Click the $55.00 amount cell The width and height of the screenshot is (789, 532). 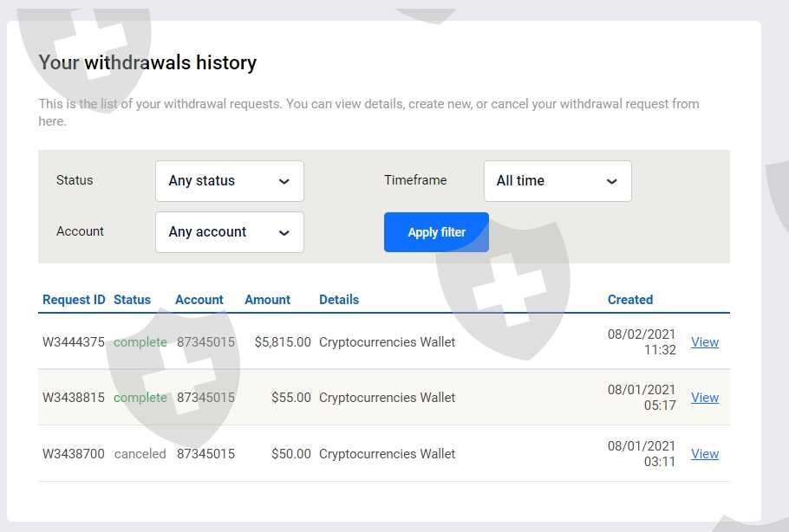(x=290, y=398)
